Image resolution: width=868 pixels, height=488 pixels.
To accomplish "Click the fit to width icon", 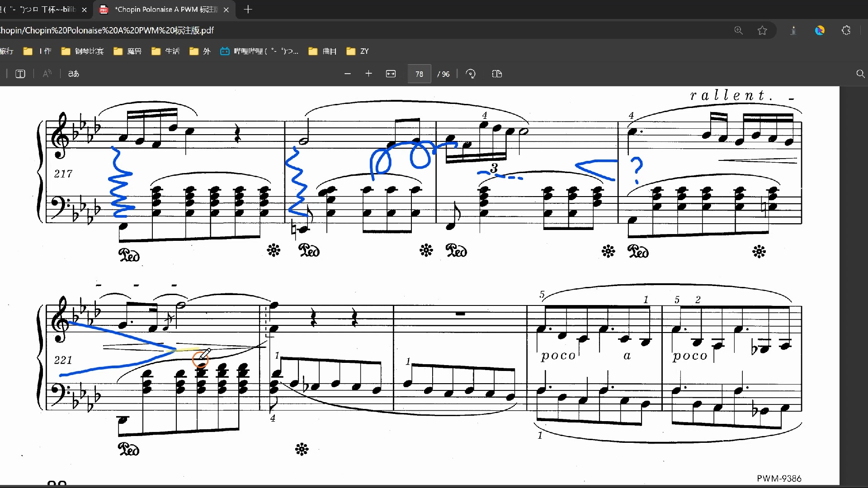I will (391, 74).
